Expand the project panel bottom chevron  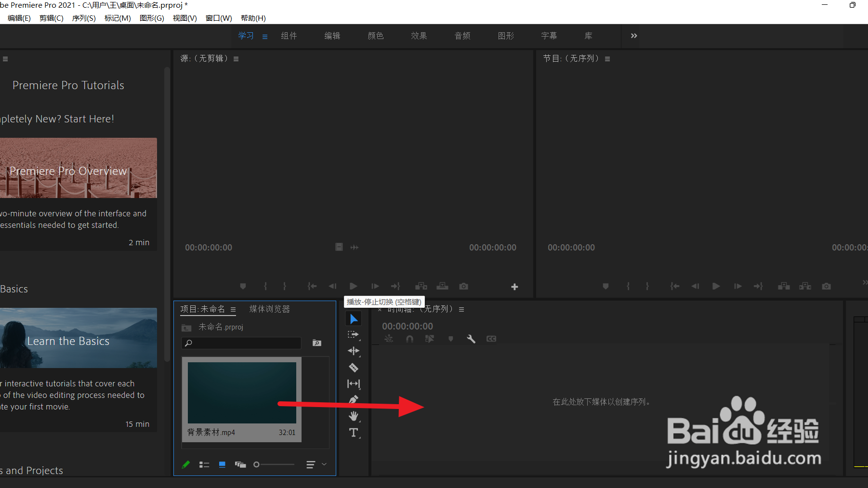[x=324, y=464]
